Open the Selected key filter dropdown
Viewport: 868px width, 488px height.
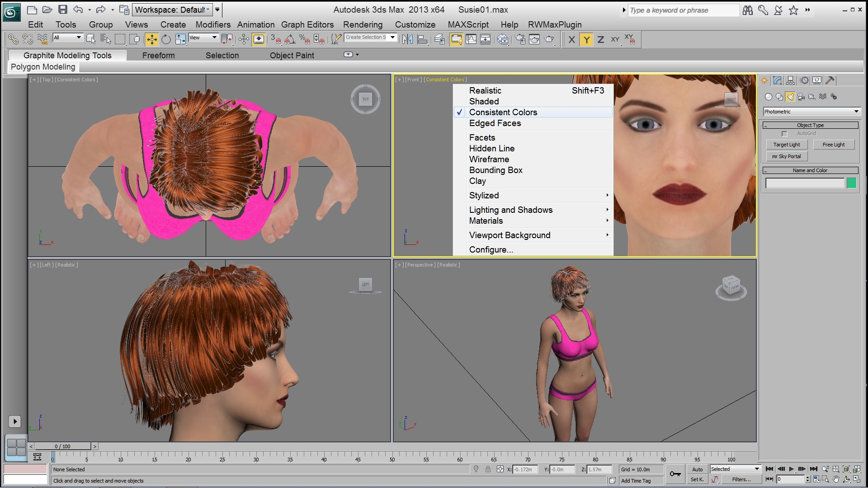pos(735,469)
